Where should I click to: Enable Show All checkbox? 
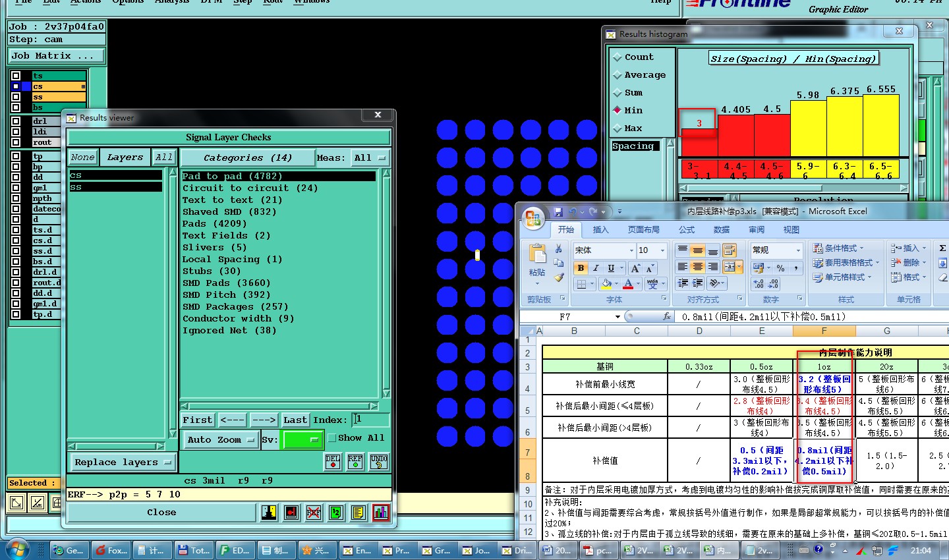(x=332, y=438)
